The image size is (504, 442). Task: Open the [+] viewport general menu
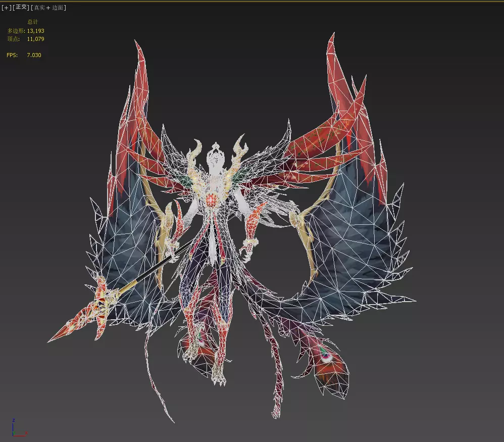point(7,8)
